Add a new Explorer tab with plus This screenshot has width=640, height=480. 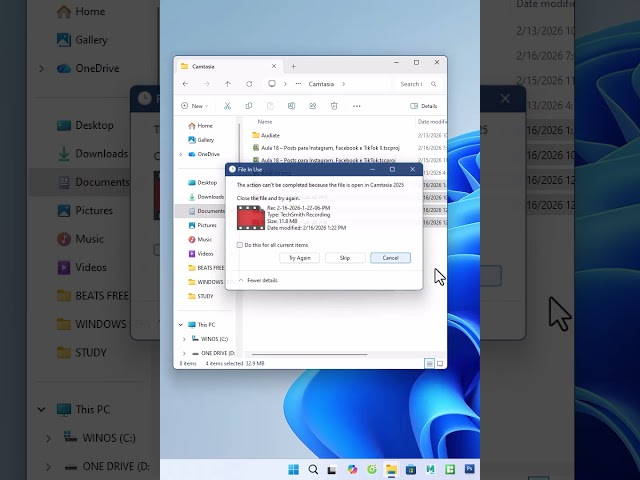pyautogui.click(x=293, y=66)
